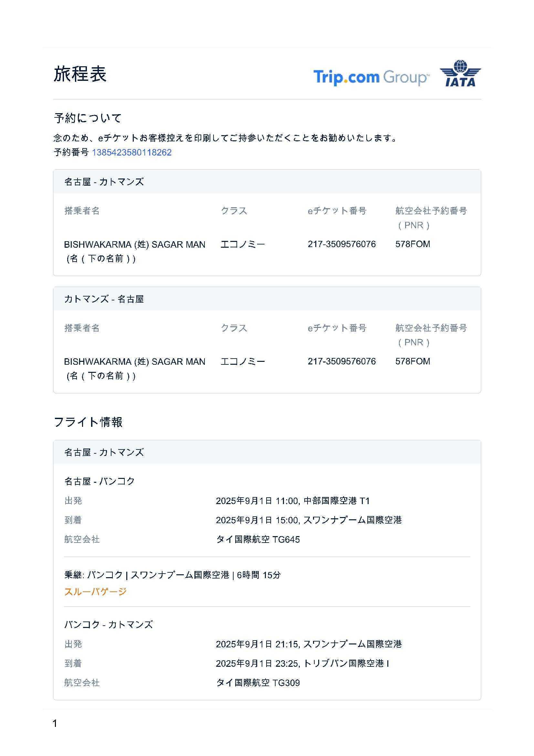The height and width of the screenshot is (756, 534).
Task: Open booking number 1385423580118262 link
Action: tap(131, 152)
